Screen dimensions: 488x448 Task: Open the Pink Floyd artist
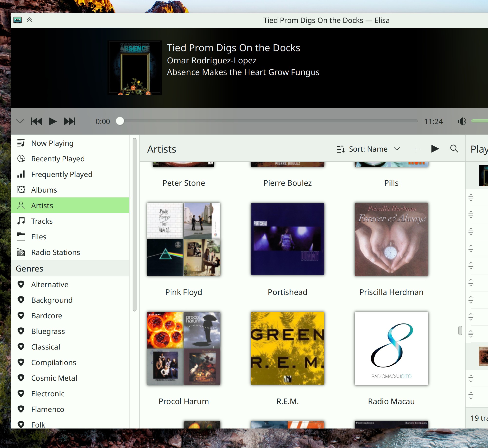pyautogui.click(x=184, y=239)
